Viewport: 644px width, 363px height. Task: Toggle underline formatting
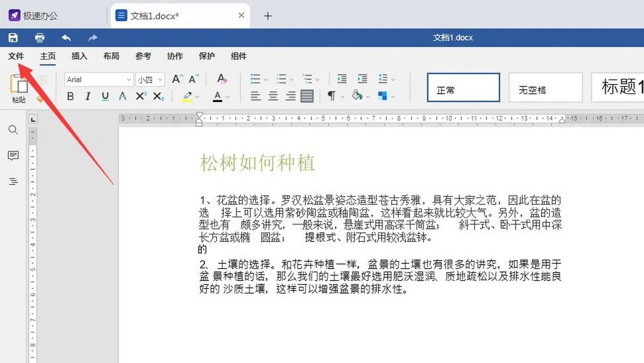[x=105, y=96]
